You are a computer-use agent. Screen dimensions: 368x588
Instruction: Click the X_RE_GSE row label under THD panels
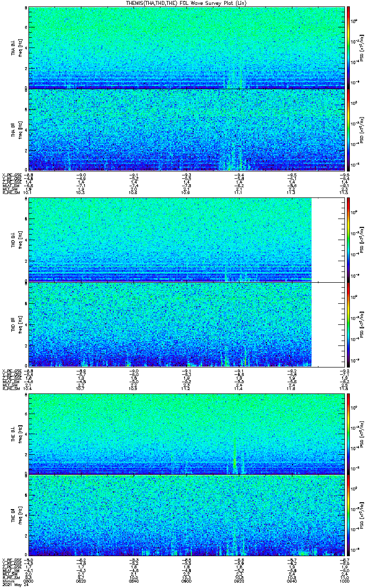pyautogui.click(x=12, y=370)
